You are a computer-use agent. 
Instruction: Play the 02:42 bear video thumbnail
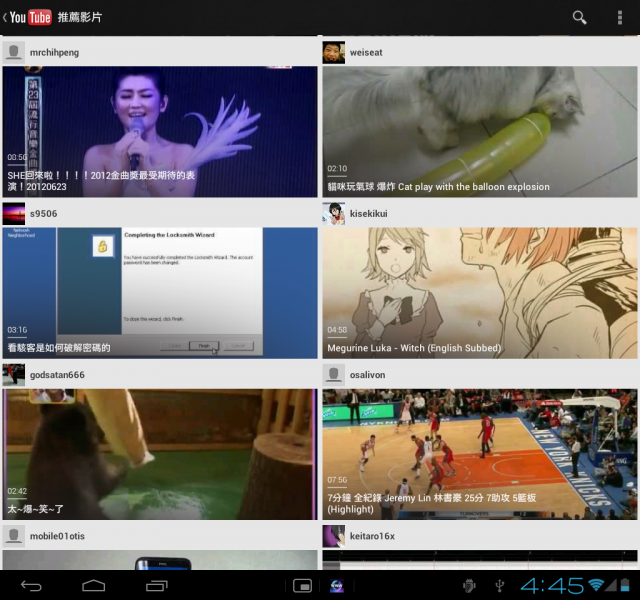160,454
